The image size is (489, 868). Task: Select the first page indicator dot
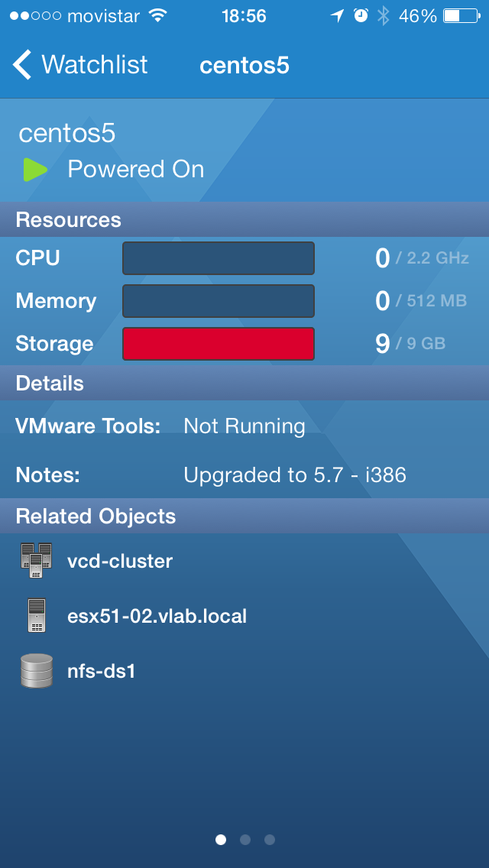click(x=221, y=840)
